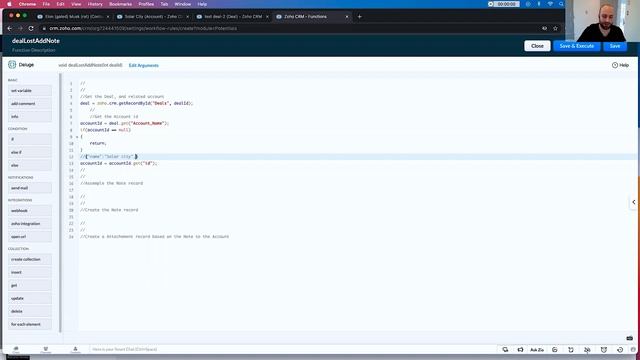Click Save & Execute

pyautogui.click(x=576, y=46)
